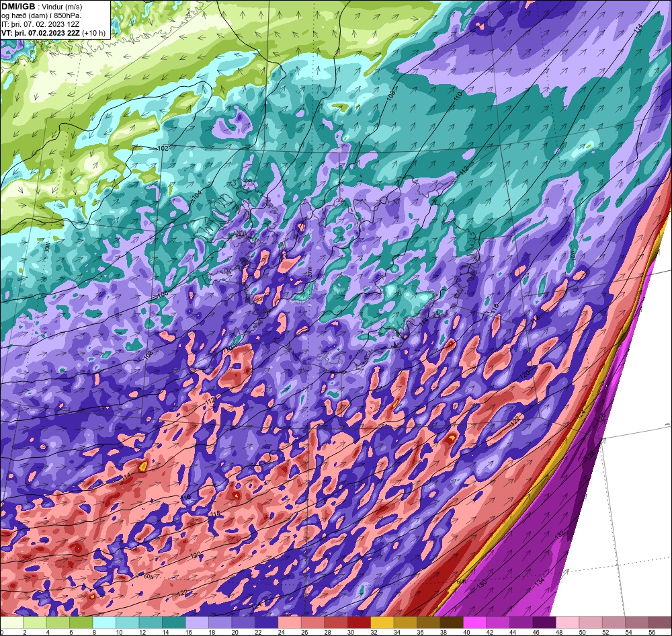The height and width of the screenshot is (636, 672).
Task: Click the 48–50 m/s pale pink legend swatch
Action: click(x=567, y=623)
